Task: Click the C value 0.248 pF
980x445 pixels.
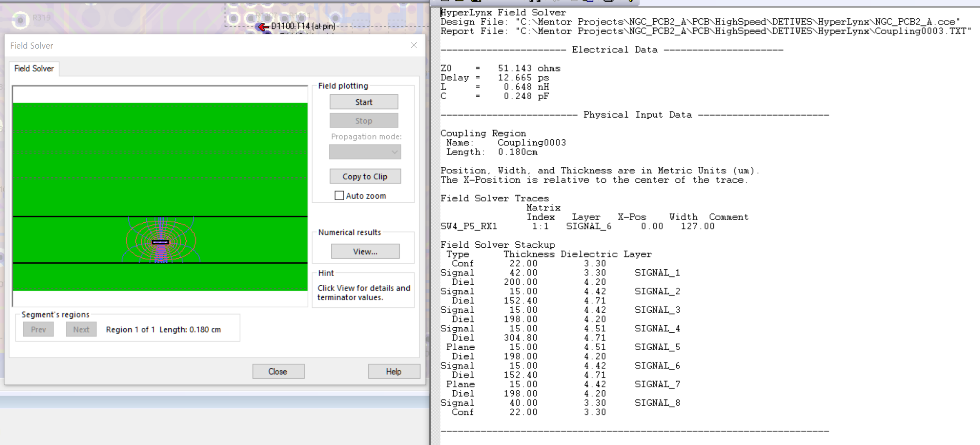Action: click(526, 96)
